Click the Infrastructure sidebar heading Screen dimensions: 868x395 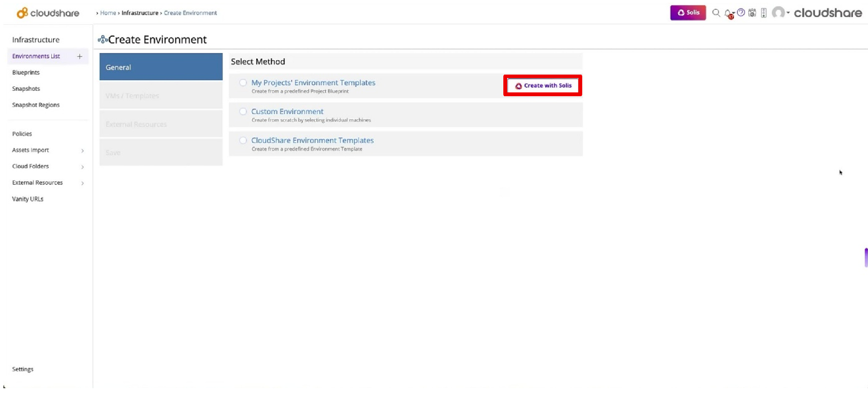click(36, 40)
